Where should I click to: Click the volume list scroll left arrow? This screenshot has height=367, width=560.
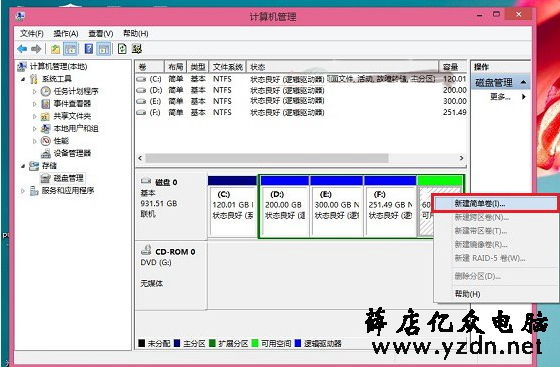(140, 158)
